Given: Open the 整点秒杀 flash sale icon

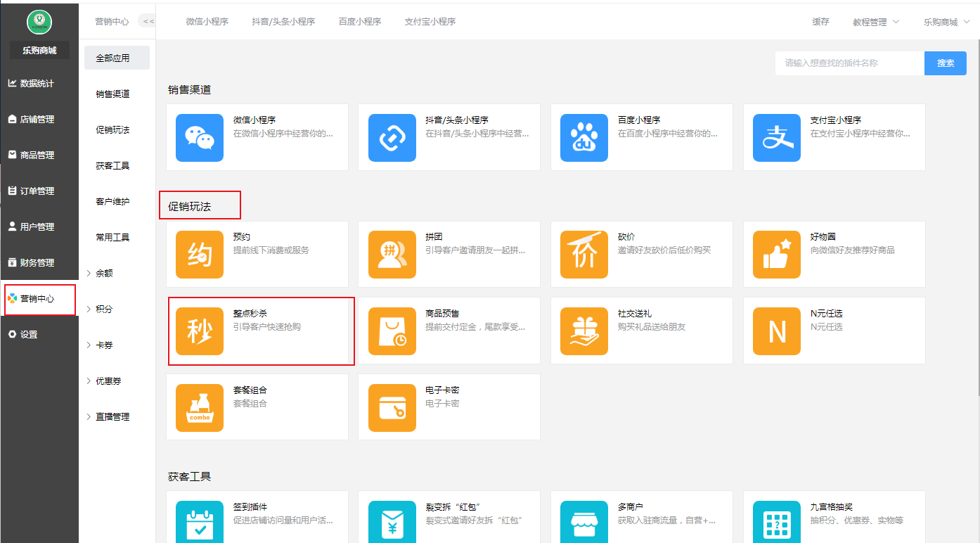Looking at the screenshot, I should tap(200, 331).
